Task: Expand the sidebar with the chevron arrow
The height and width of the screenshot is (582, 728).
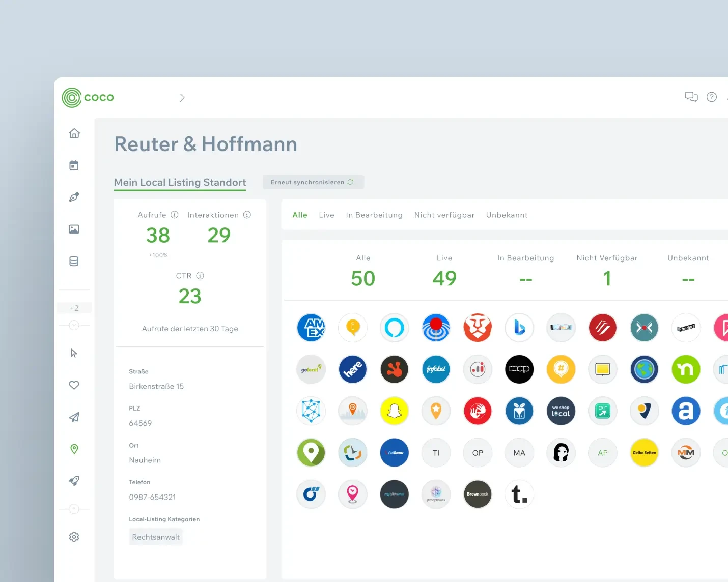Action: click(182, 98)
